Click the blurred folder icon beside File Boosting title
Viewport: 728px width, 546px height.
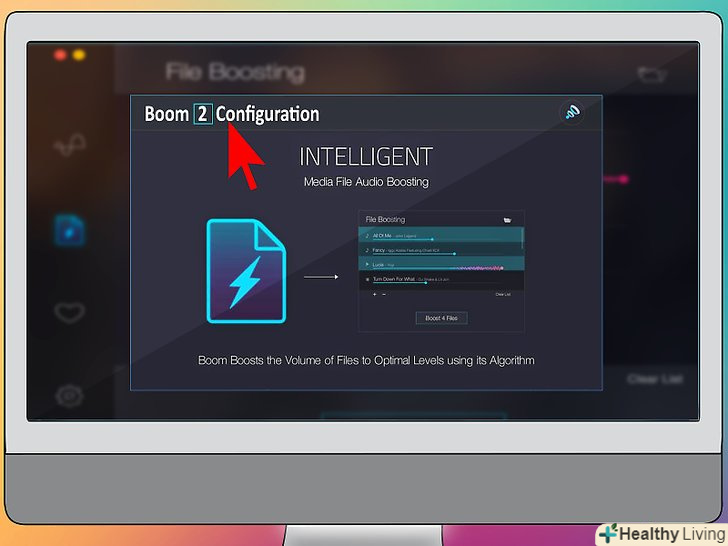[x=651, y=74]
